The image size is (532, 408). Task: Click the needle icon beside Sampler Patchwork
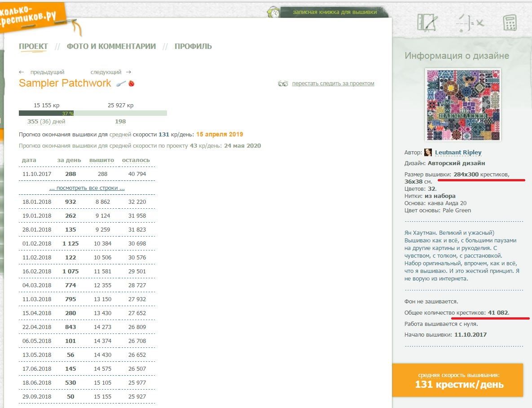[121, 83]
